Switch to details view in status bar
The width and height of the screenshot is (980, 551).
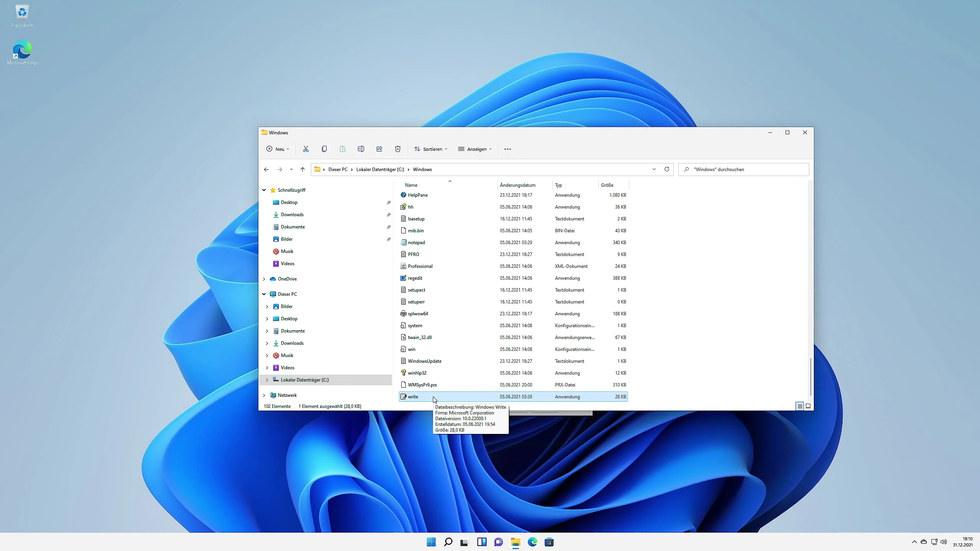[x=800, y=406]
